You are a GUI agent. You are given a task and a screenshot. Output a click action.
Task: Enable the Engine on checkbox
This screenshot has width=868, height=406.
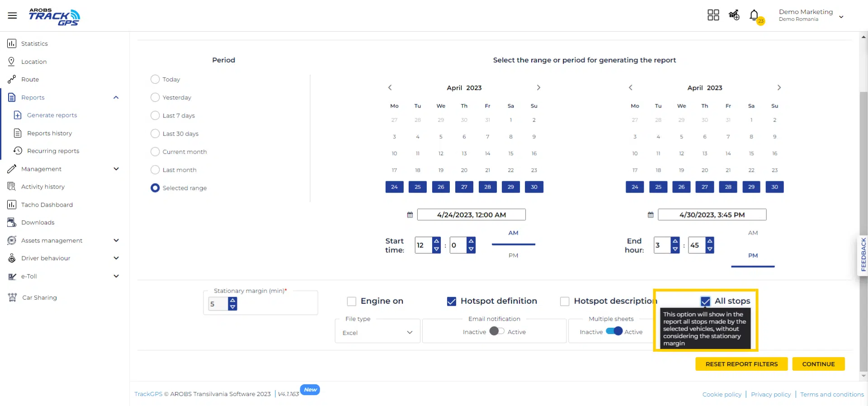point(352,301)
